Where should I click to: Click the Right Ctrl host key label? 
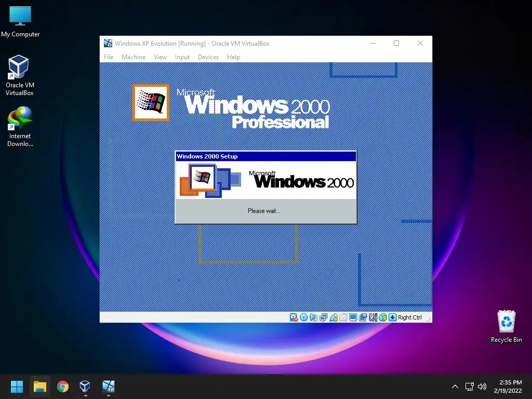[x=410, y=317]
